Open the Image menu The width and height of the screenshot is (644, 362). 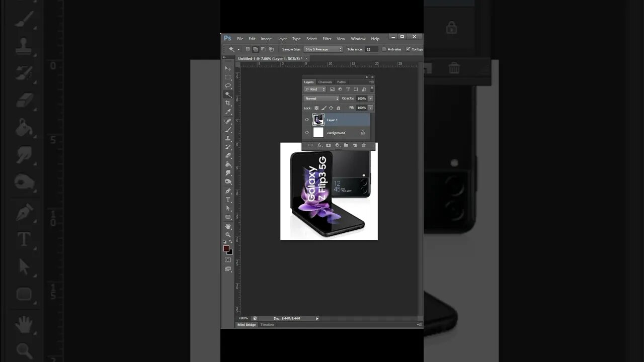[x=266, y=39]
